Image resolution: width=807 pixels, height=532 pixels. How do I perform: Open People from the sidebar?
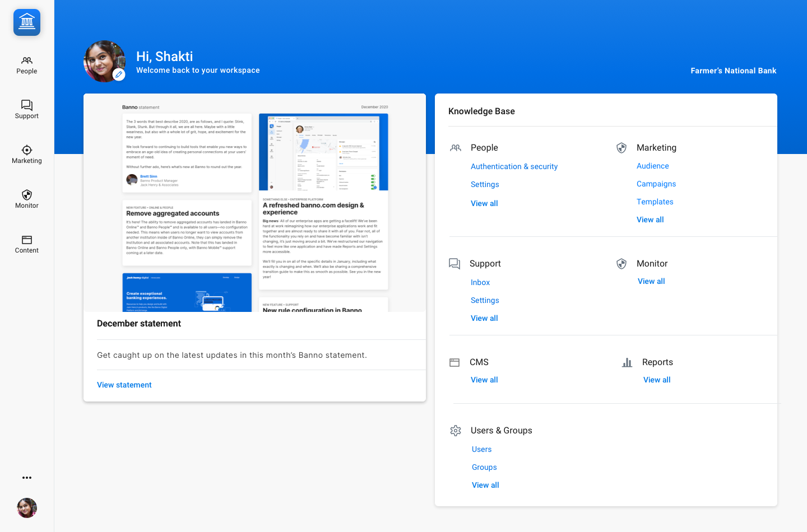coord(27,65)
